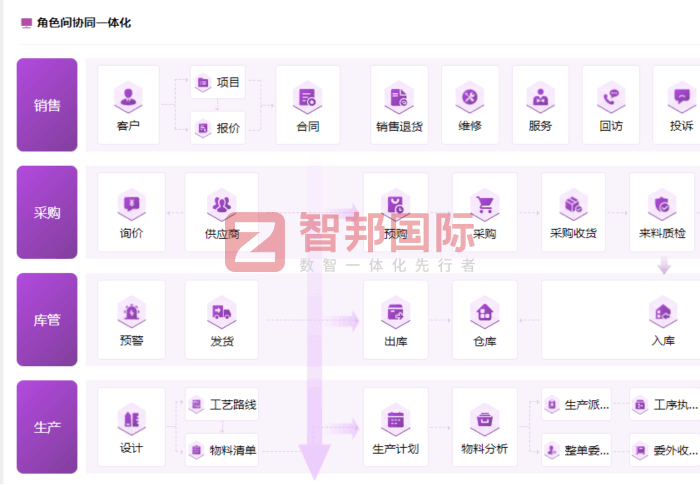Select the 库管 role block

click(47, 320)
